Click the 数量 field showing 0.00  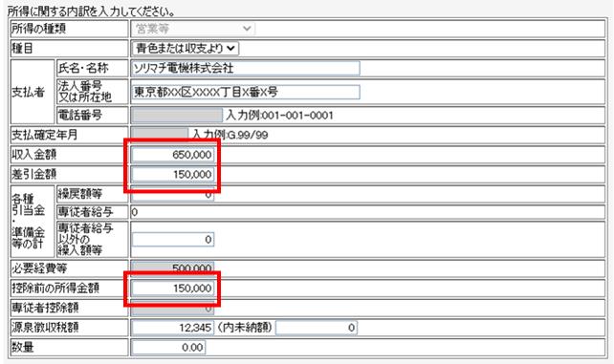pyautogui.click(x=168, y=347)
